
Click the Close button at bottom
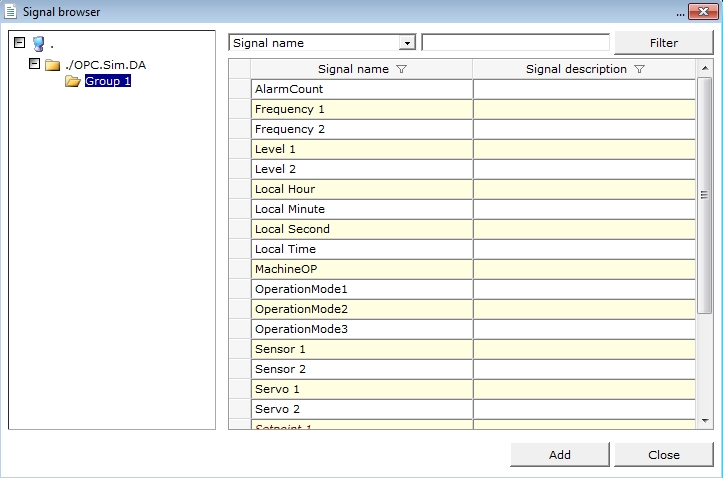click(x=663, y=454)
